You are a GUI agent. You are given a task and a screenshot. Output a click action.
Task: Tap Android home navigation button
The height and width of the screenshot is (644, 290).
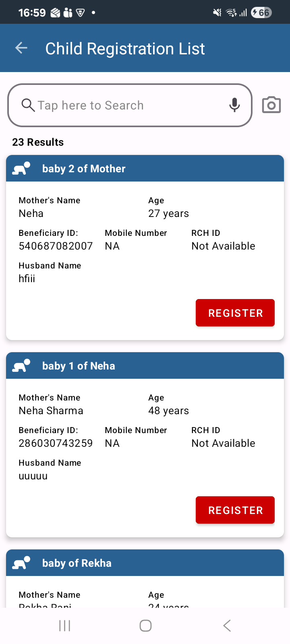[x=145, y=625]
